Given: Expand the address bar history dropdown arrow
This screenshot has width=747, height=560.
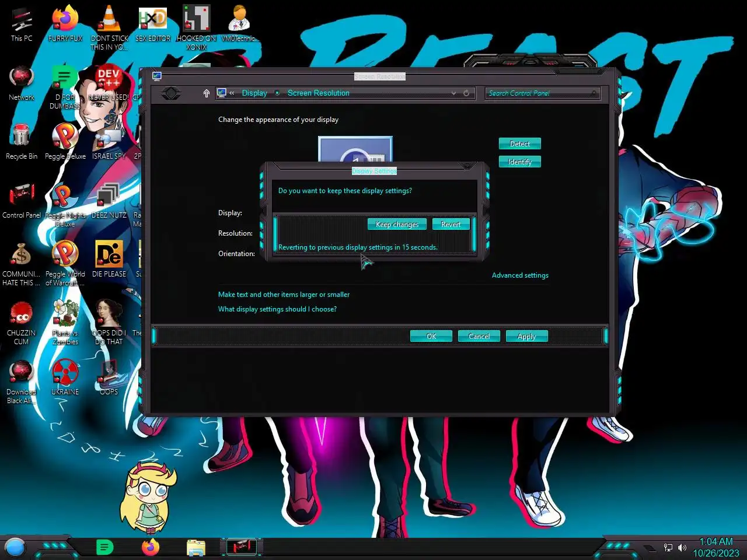Looking at the screenshot, I should (x=453, y=93).
